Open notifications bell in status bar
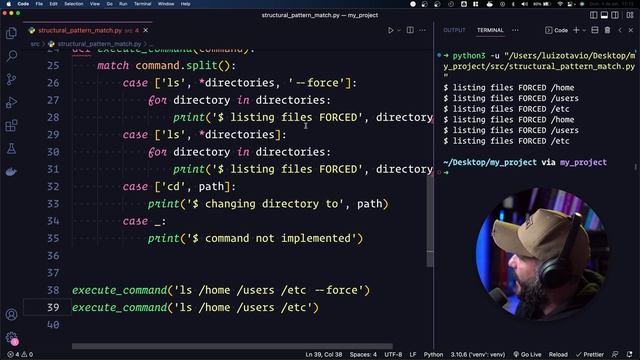640x360 pixels. coord(629,354)
